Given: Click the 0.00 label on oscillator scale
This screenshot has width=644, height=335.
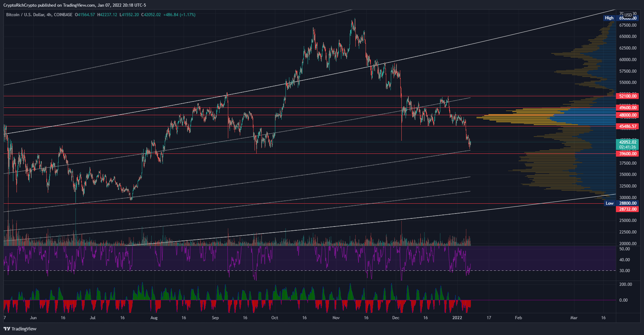Looking at the screenshot, I should click(x=623, y=300).
